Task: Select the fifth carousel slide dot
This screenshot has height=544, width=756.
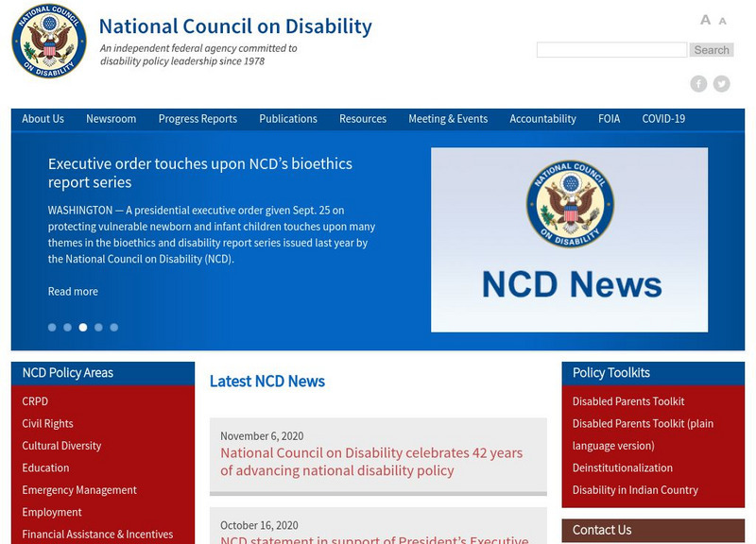Action: [113, 327]
